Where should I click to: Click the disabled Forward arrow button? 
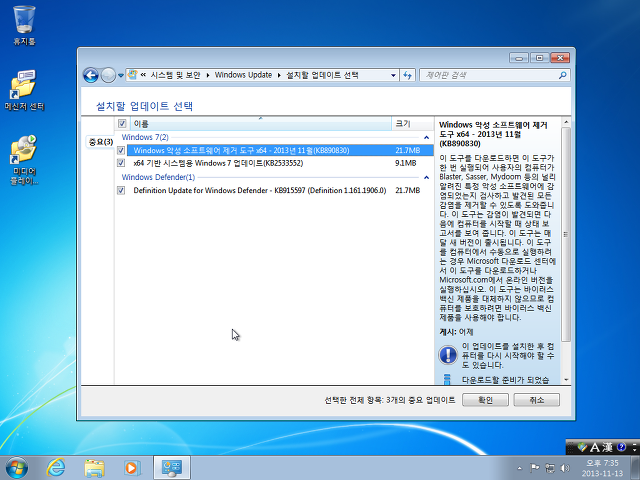point(108,75)
